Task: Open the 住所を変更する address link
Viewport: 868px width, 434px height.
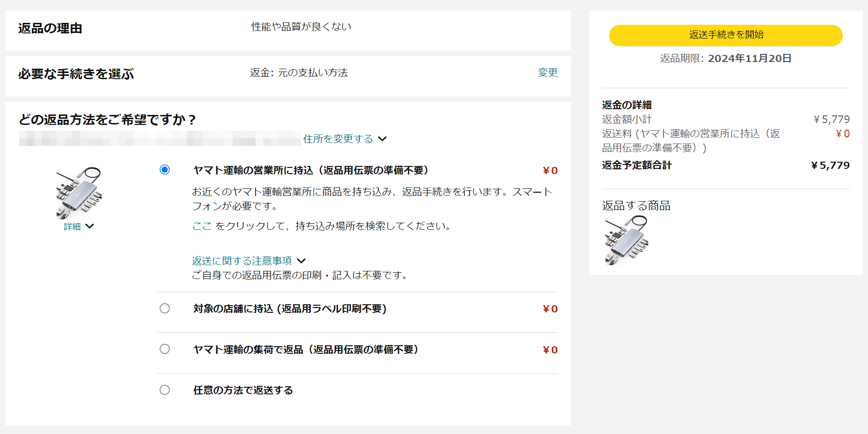Action: [338, 139]
